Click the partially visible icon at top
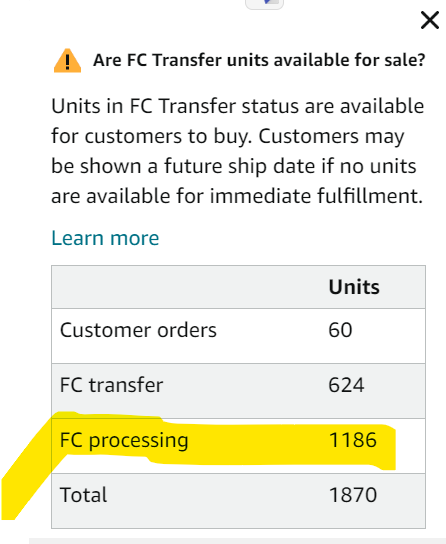This screenshot has height=544, width=446. pos(265,4)
